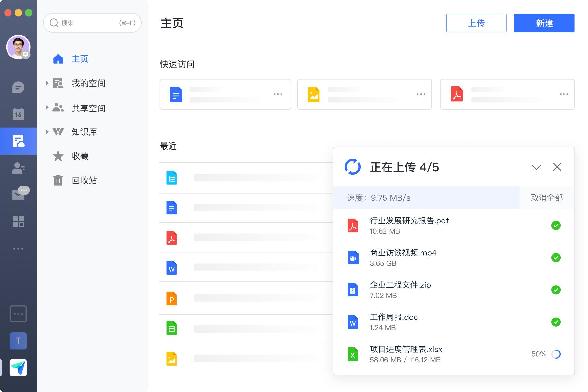Screen dimensions: 588x392
Task: Open the contacts icon in sidebar
Action: coord(18,168)
